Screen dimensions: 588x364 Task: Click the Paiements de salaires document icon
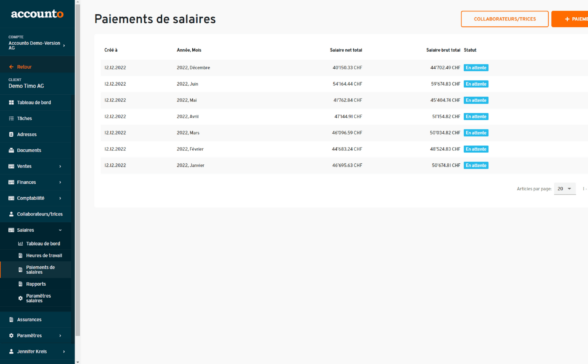(21, 270)
